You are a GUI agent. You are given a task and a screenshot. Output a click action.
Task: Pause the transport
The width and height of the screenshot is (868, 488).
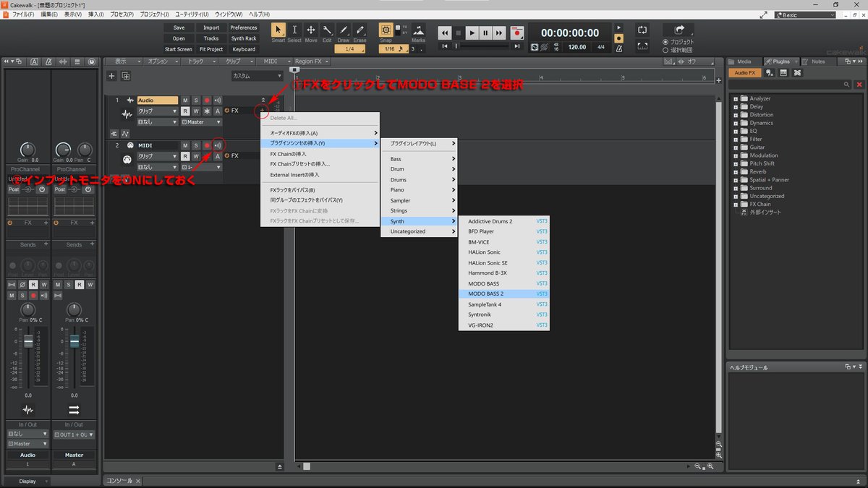[x=485, y=33]
